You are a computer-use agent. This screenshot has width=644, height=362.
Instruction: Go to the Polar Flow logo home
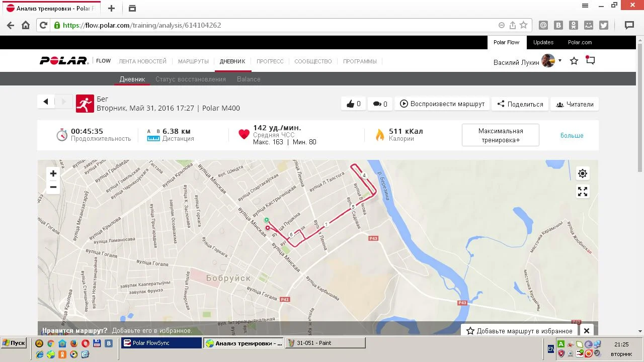pos(75,61)
